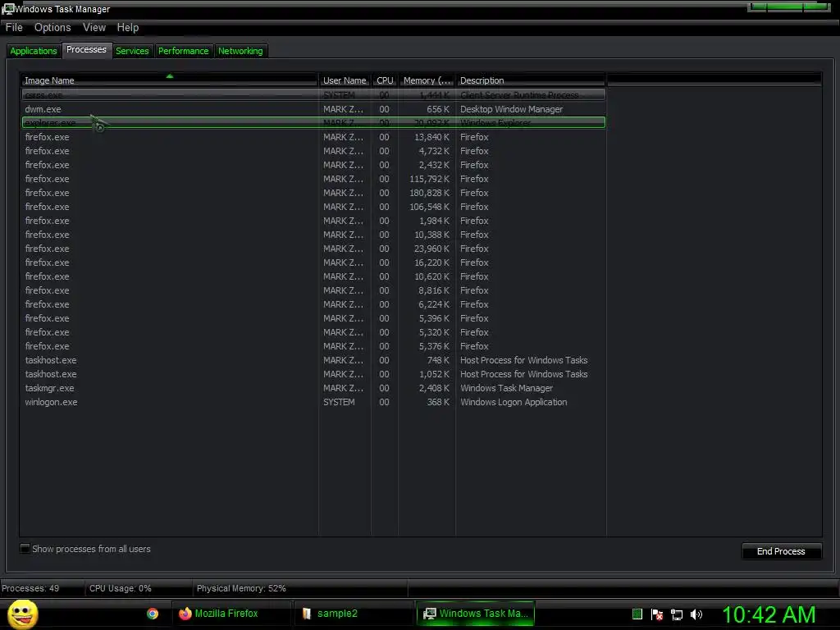
Task: Launch Chrome from the taskbar
Action: 153,614
